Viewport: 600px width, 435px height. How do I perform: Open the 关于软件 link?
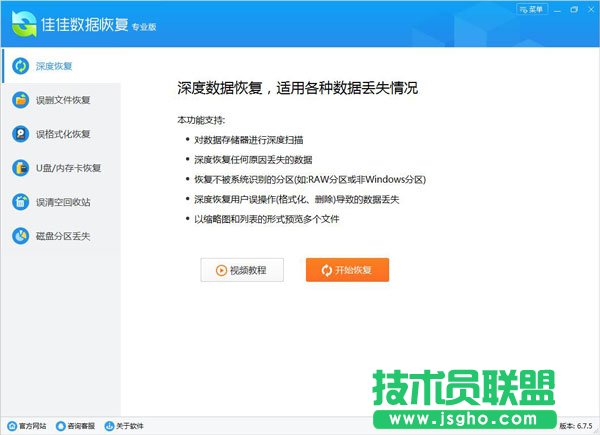click(124, 426)
